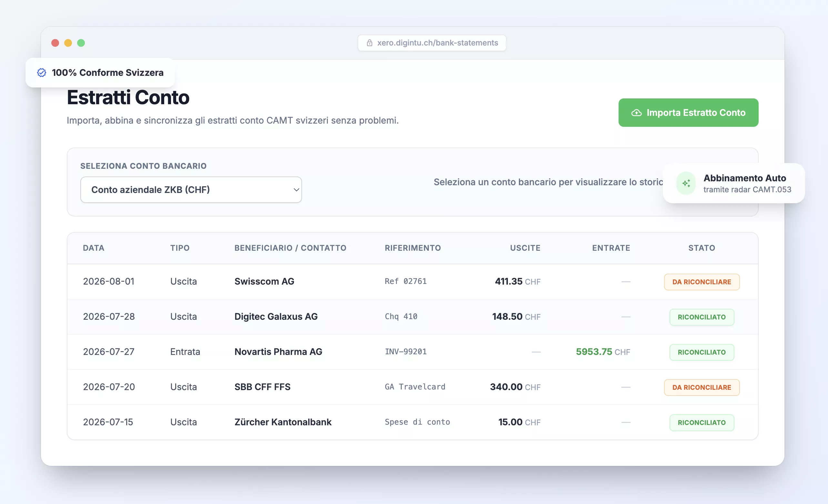Screen dimensions: 828x504
Task: Click the tramite radar CAMT.053 subtitle
Action: 747,190
